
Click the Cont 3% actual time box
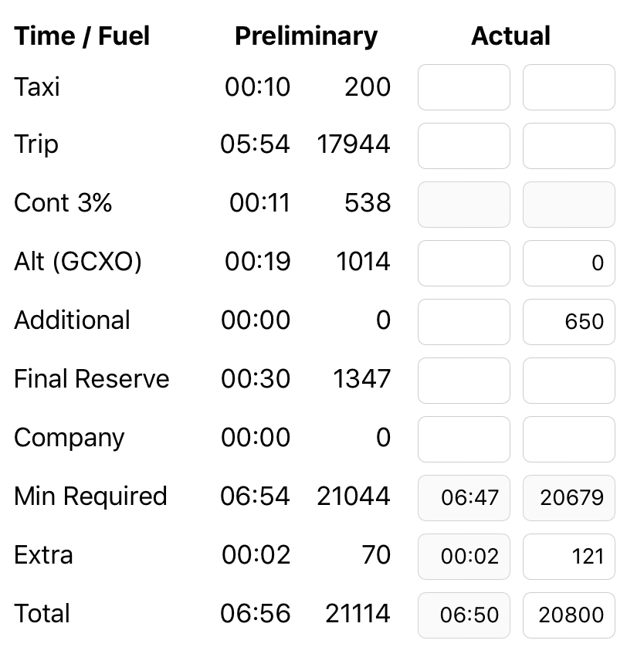point(463,205)
